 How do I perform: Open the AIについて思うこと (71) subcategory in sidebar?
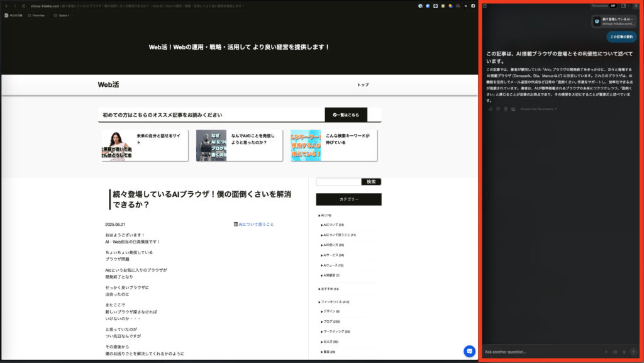coord(338,235)
